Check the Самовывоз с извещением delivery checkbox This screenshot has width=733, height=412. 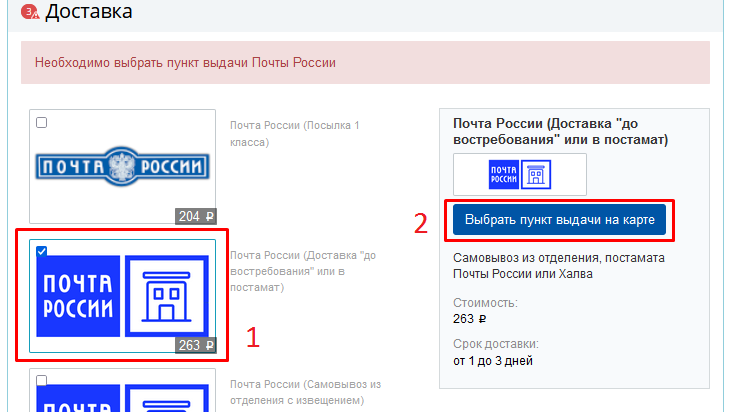[x=41, y=382]
